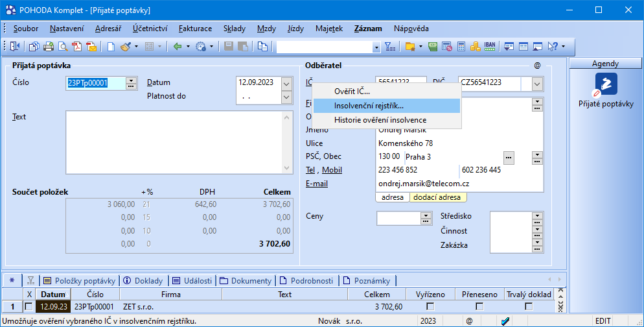Click the Agendy panel button
This screenshot has width=644, height=327.
coord(605,64)
